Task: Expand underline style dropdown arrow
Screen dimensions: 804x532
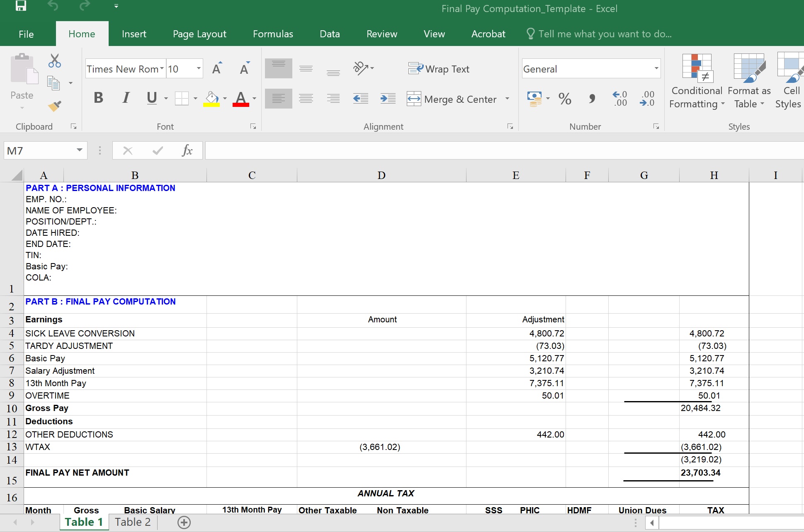Action: click(x=166, y=99)
